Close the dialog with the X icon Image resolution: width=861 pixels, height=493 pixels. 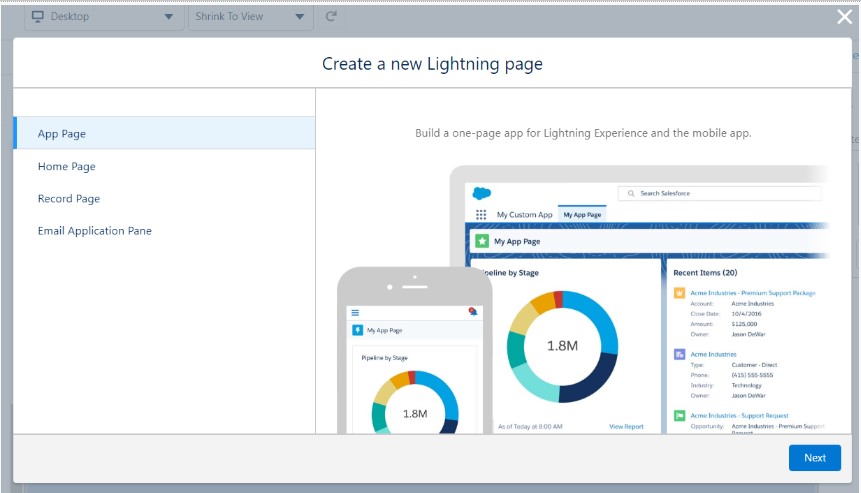[844, 16]
